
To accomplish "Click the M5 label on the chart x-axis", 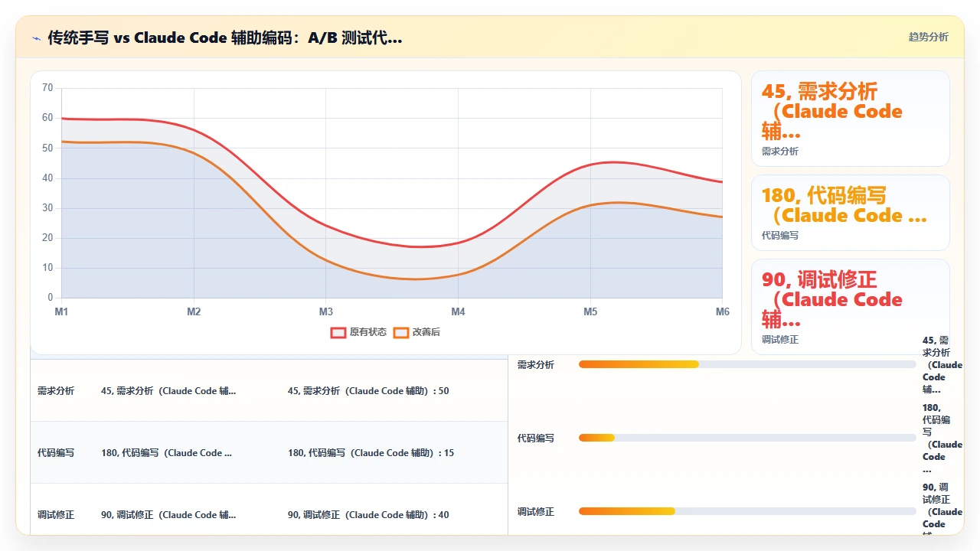I will [x=590, y=312].
